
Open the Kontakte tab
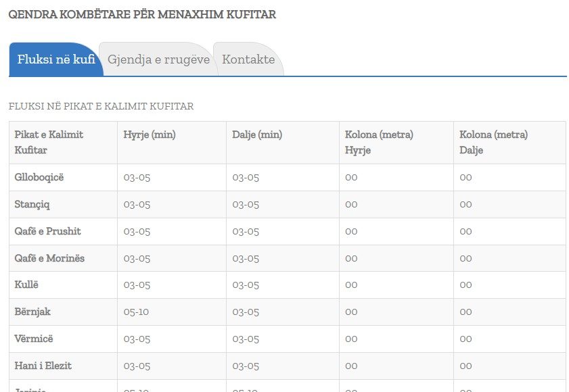click(248, 59)
